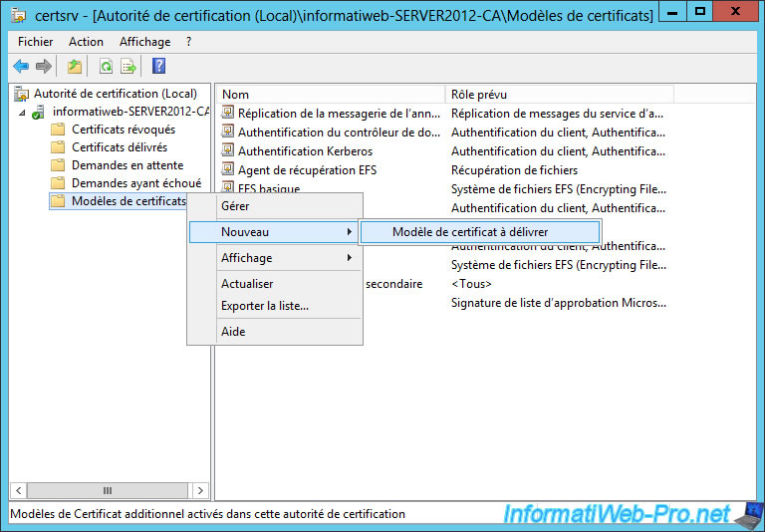Click the Agent de récupération EFS icon
Viewport: 765px width, 532px height.
point(227,169)
